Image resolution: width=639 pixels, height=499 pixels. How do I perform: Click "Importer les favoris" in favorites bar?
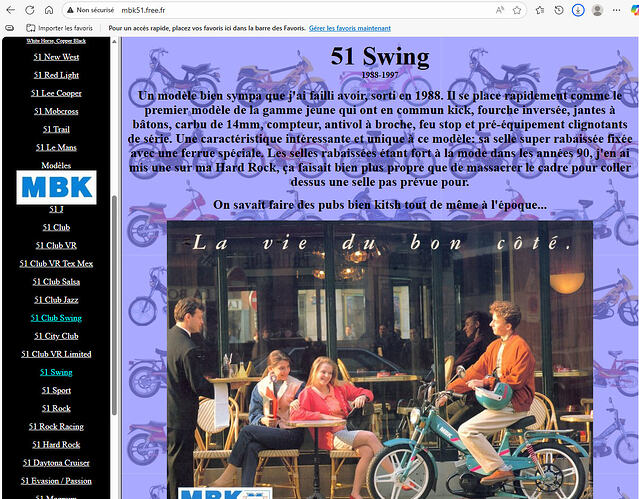click(x=61, y=29)
